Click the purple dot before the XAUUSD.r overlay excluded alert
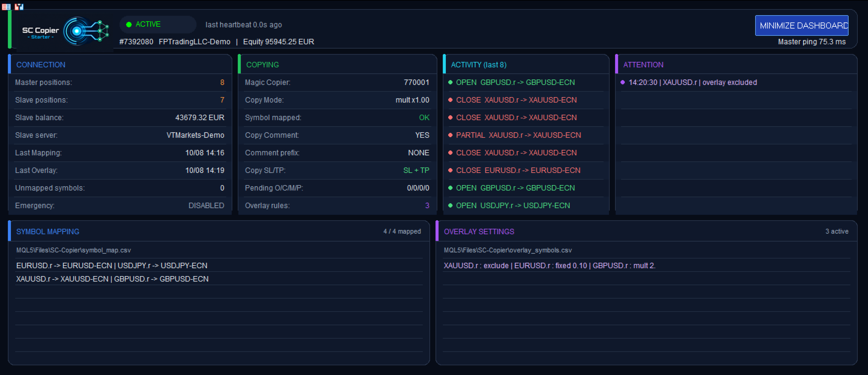Image resolution: width=868 pixels, height=375 pixels. tap(622, 83)
